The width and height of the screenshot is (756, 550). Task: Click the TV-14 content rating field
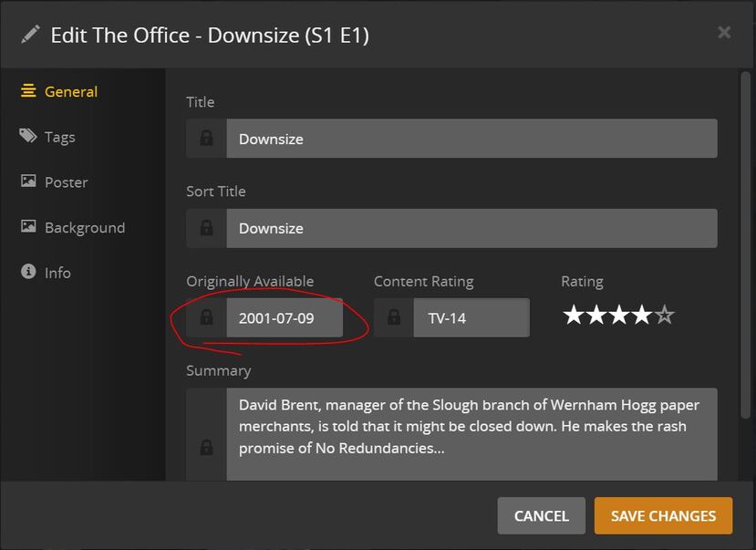tap(471, 317)
